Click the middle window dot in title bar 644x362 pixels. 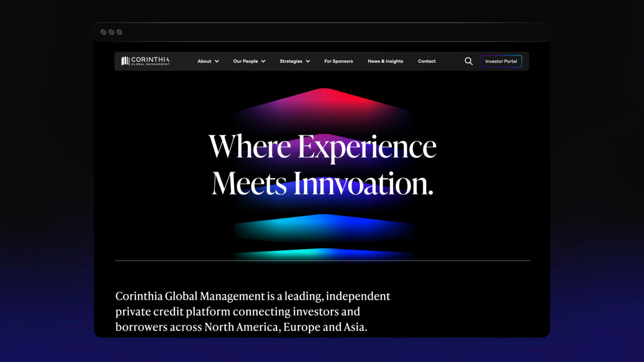(111, 32)
